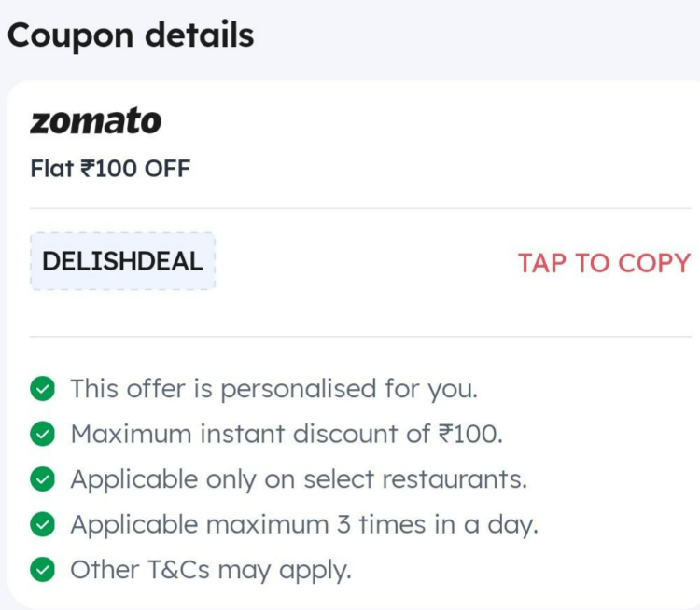Select the DELISHDEAL coupon code box
700x610 pixels.
click(x=123, y=261)
